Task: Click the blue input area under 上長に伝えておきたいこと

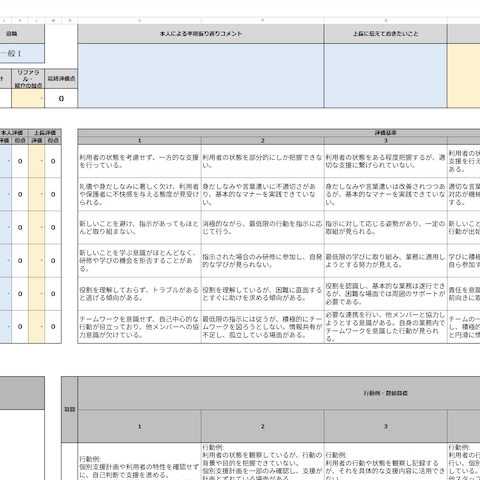Action: click(385, 76)
